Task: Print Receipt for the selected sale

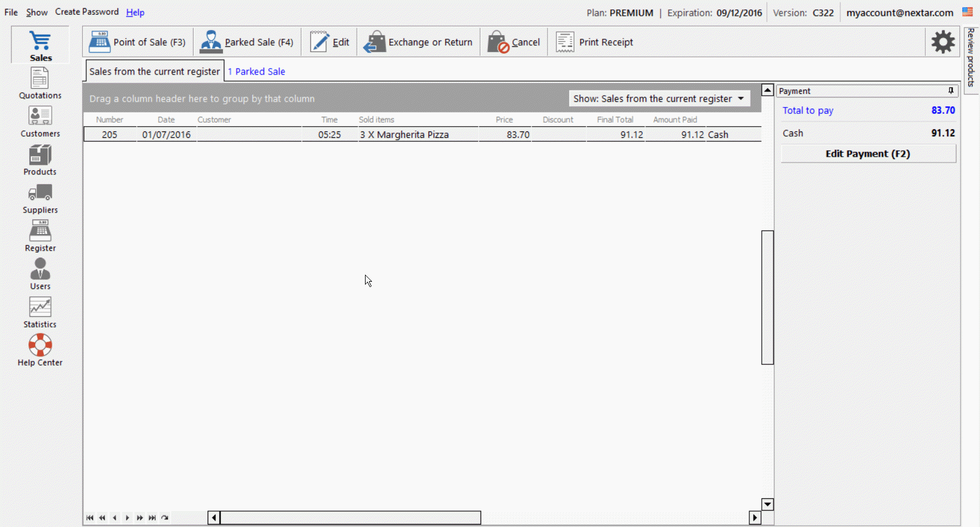Action: 594,42
